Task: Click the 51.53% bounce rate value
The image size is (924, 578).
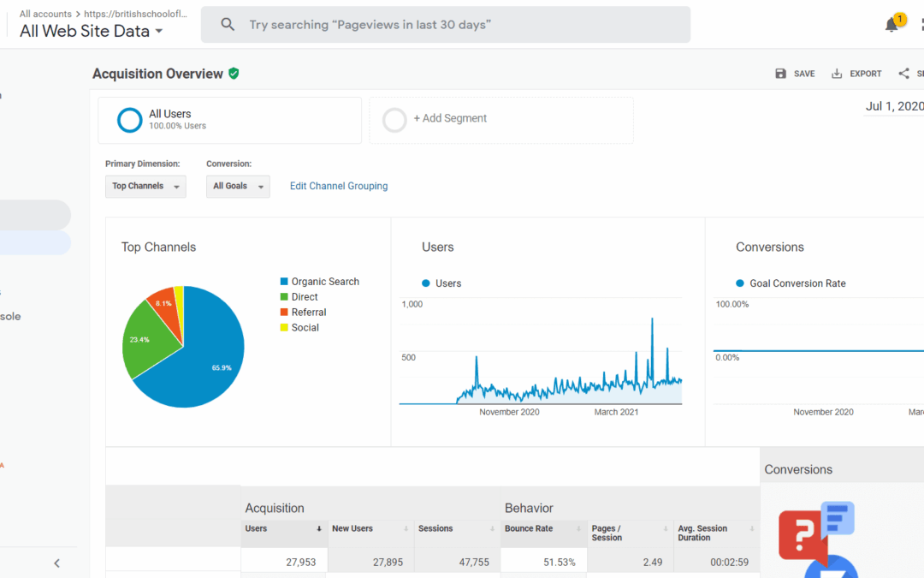Action: point(560,562)
